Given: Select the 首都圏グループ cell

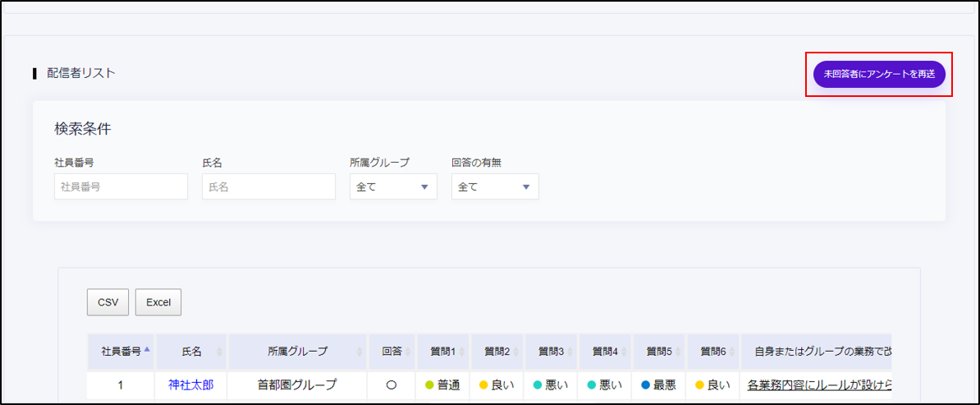Looking at the screenshot, I should tap(297, 385).
